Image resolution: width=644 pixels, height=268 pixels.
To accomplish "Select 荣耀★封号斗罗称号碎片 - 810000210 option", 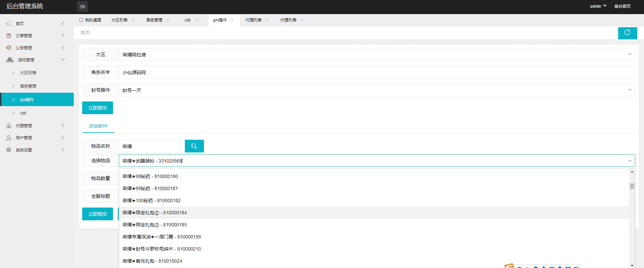I will [x=374, y=249].
